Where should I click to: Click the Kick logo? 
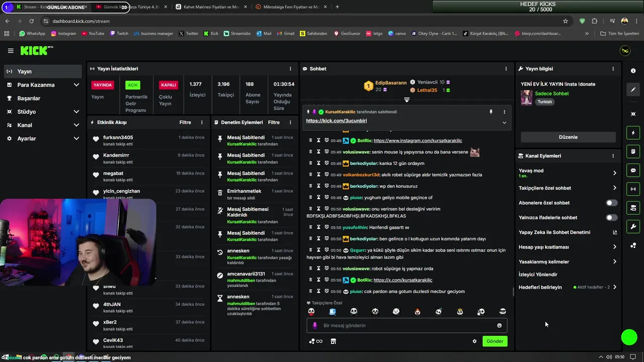tap(36, 50)
